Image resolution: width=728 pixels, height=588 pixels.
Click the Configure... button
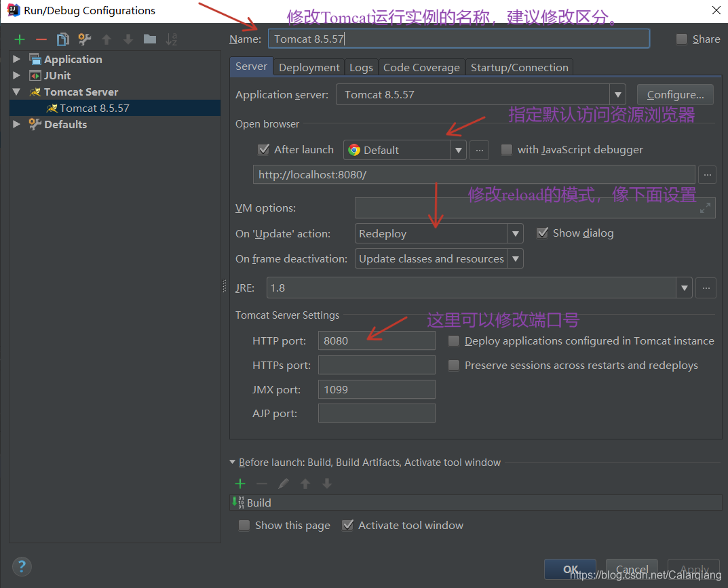[x=675, y=95]
